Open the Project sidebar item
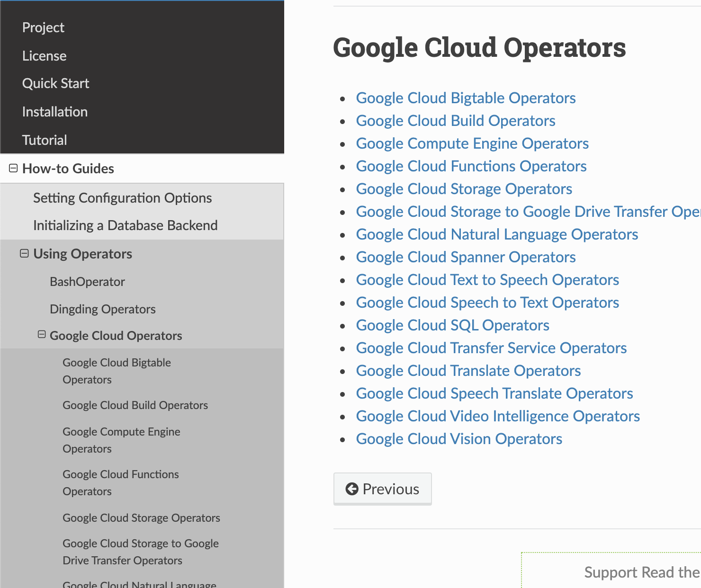The height and width of the screenshot is (588, 701). click(x=43, y=27)
